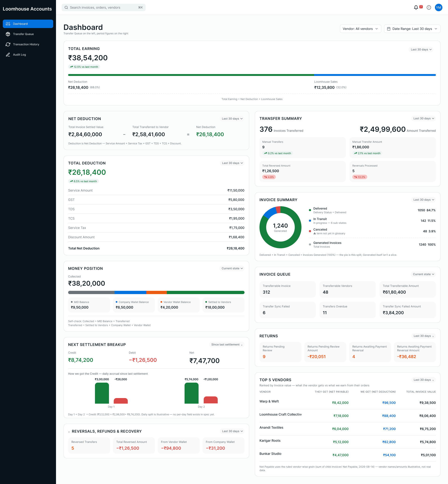Click the Transfers Overdue 11 card
The width and height of the screenshot is (448, 484).
pyautogui.click(x=347, y=310)
